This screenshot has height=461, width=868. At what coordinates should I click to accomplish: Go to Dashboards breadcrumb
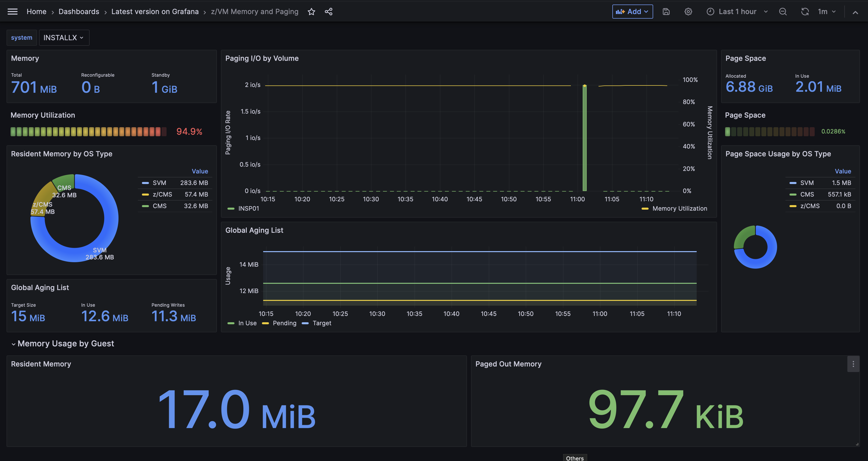(x=79, y=12)
